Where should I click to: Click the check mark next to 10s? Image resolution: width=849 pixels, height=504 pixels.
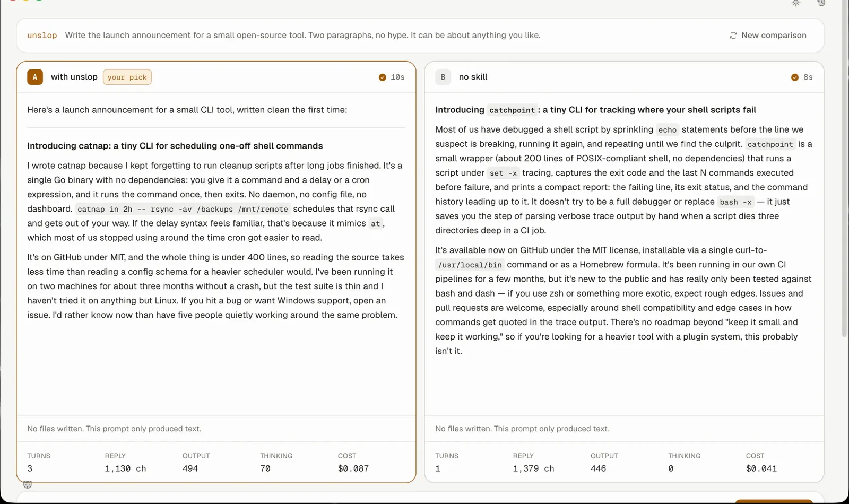(383, 77)
